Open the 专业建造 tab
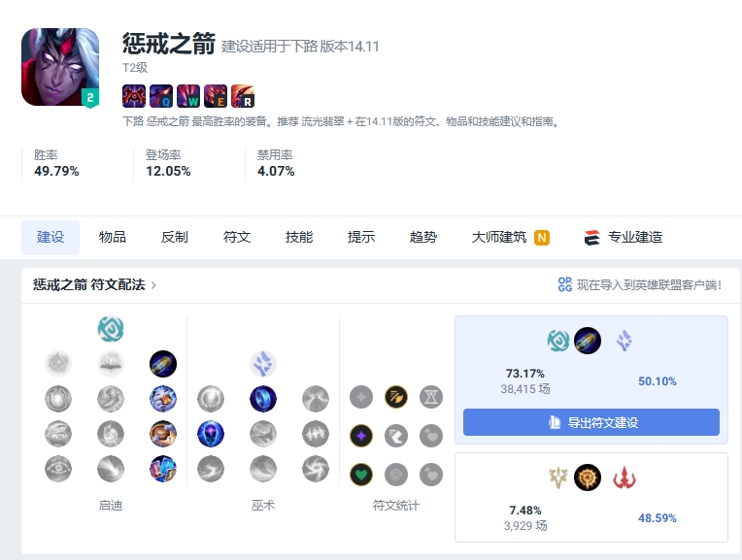742x560 pixels. tap(624, 238)
